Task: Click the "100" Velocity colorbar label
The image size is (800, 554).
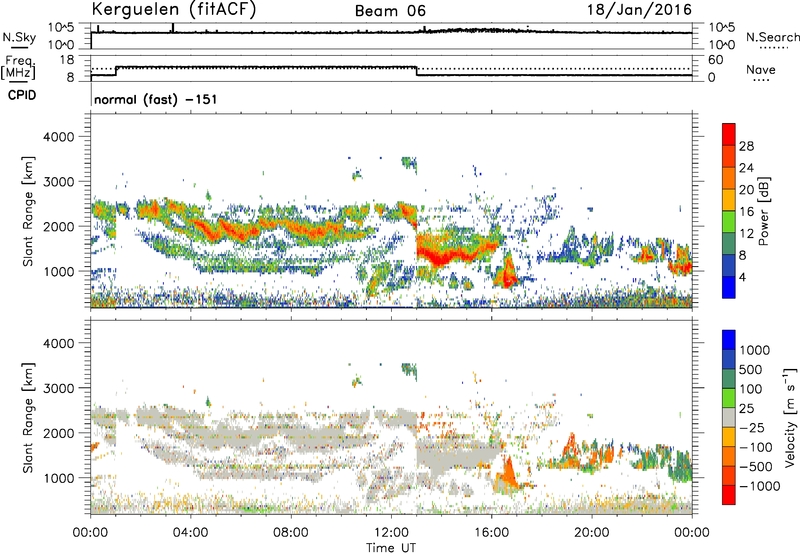Action: (x=753, y=389)
